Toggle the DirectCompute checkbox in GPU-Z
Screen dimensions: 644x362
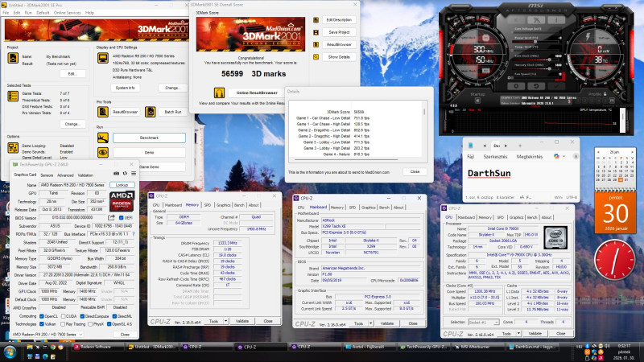(82, 316)
